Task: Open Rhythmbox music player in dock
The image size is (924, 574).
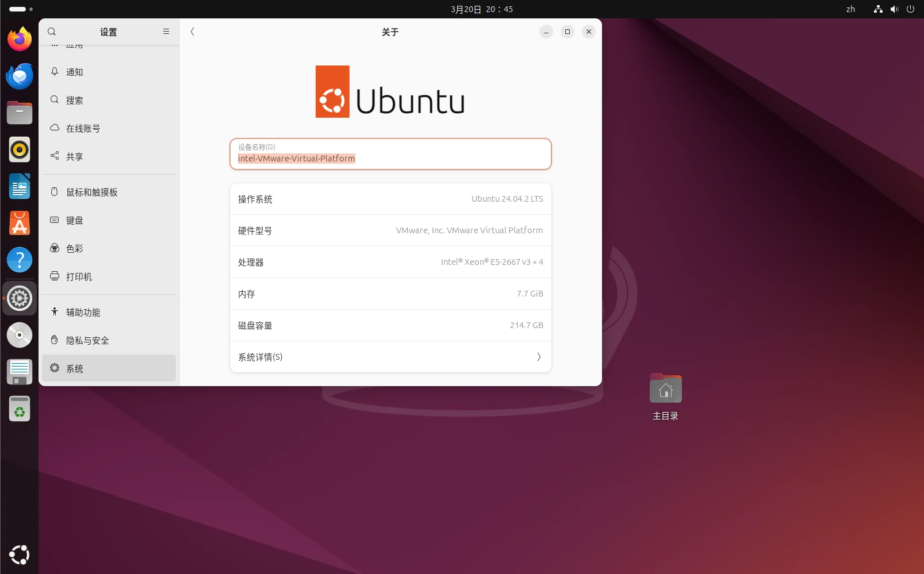Action: (x=20, y=149)
